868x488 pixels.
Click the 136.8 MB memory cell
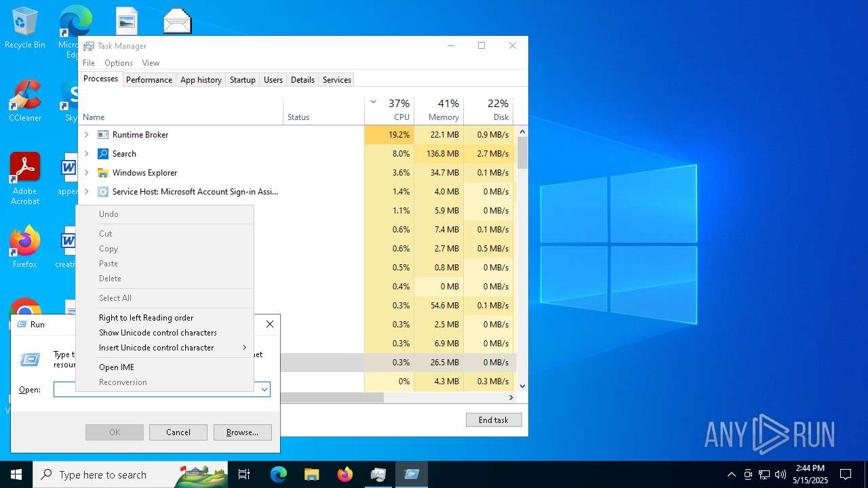tap(439, 154)
